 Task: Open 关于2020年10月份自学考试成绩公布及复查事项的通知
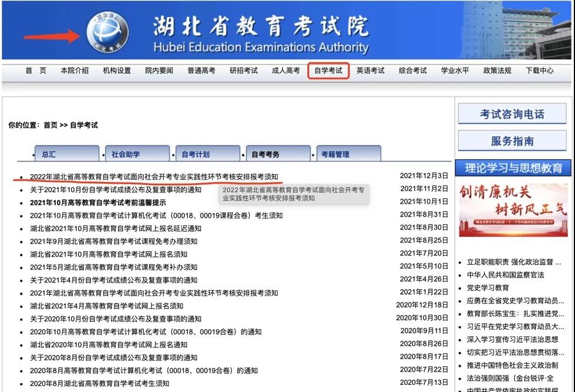(x=116, y=319)
